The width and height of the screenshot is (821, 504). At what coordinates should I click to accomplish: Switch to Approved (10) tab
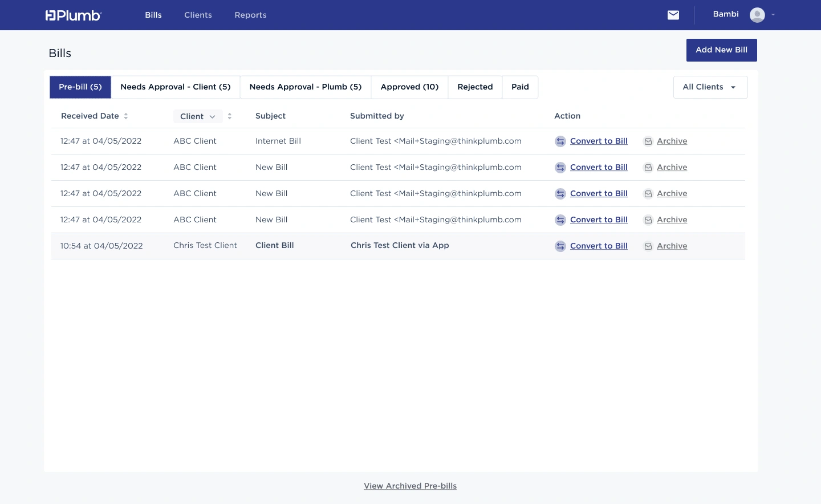click(x=409, y=87)
